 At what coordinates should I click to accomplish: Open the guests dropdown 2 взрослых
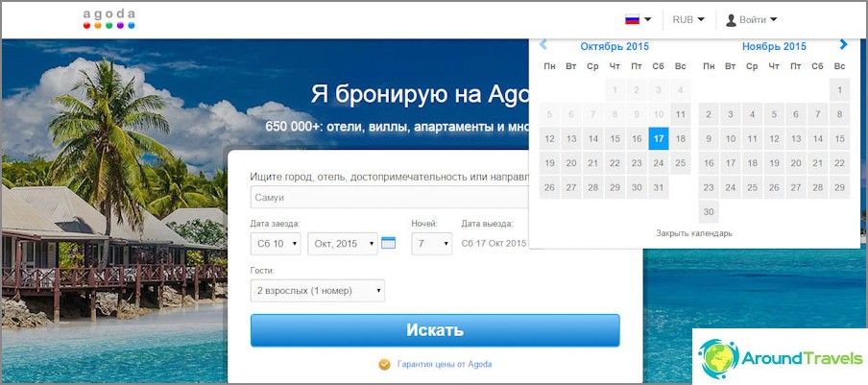coord(317,290)
